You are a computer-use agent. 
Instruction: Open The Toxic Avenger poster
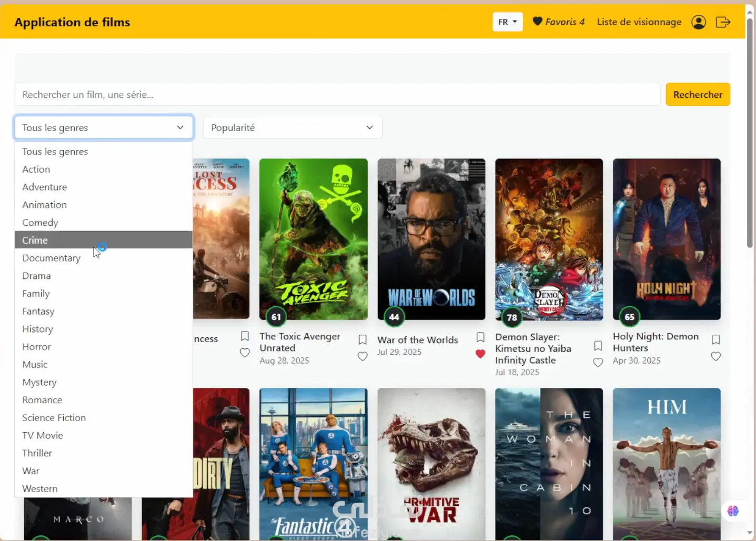(314, 239)
